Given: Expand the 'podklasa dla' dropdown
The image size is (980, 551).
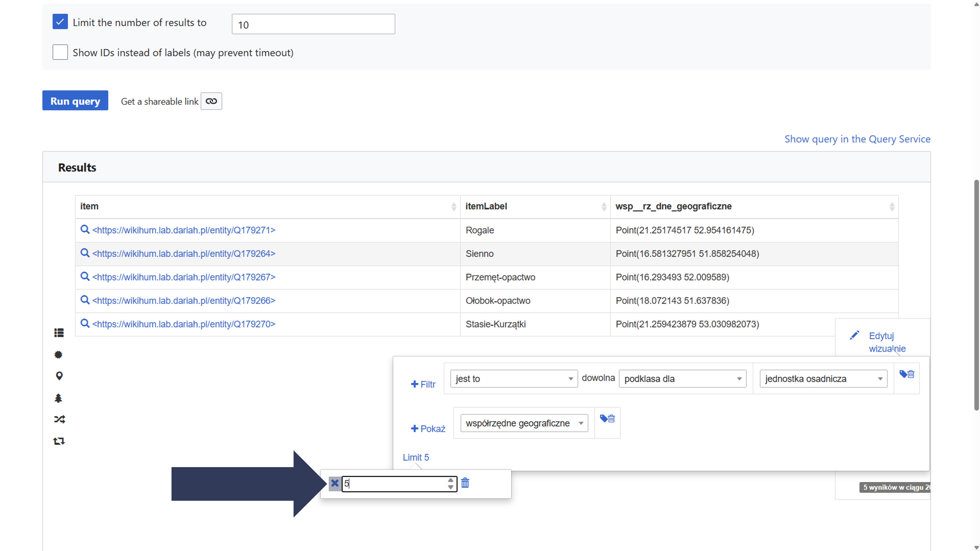Looking at the screenshot, I should coord(682,379).
